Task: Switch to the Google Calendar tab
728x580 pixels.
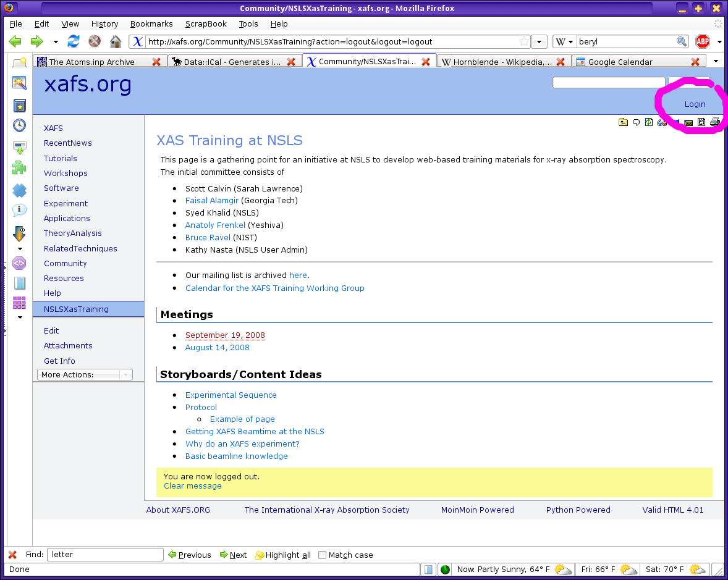Action: coord(630,62)
